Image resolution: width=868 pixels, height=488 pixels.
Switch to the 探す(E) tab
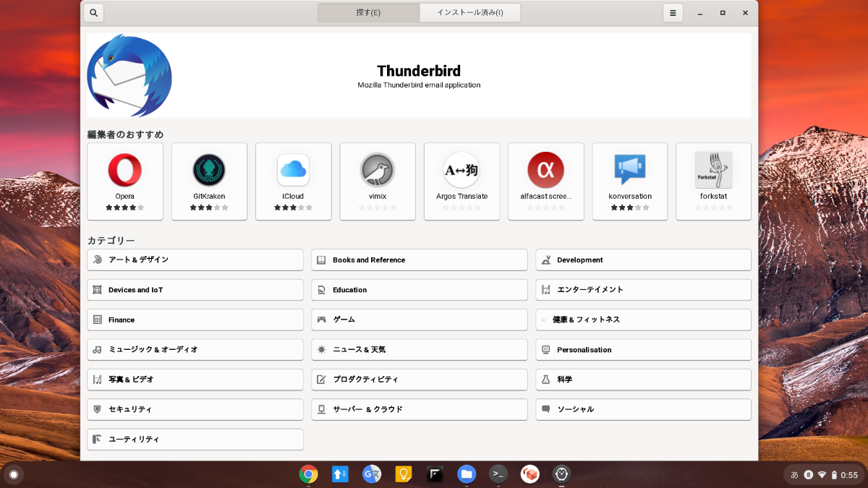369,13
